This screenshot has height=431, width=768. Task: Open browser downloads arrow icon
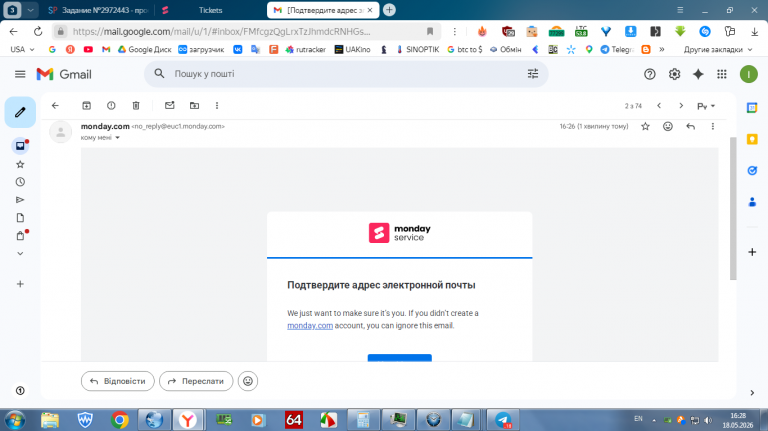[754, 31]
